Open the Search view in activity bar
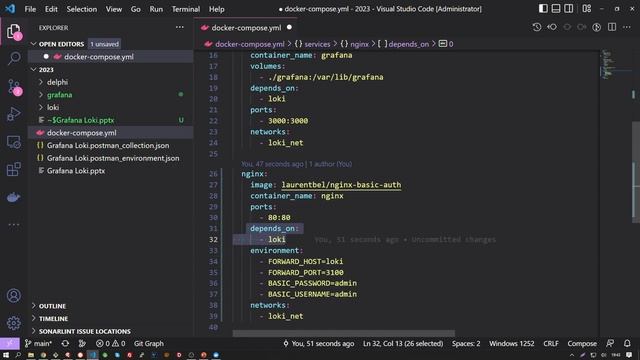The height and width of the screenshot is (360, 640). point(13,58)
